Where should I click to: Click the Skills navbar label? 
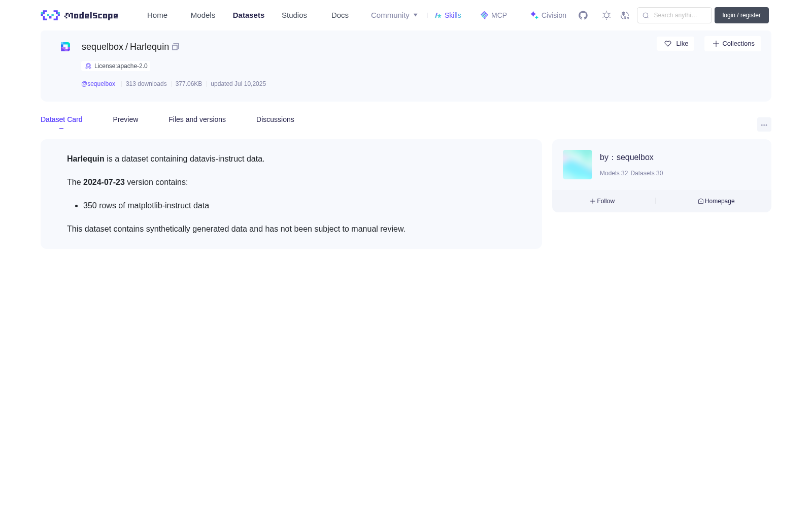click(x=453, y=15)
